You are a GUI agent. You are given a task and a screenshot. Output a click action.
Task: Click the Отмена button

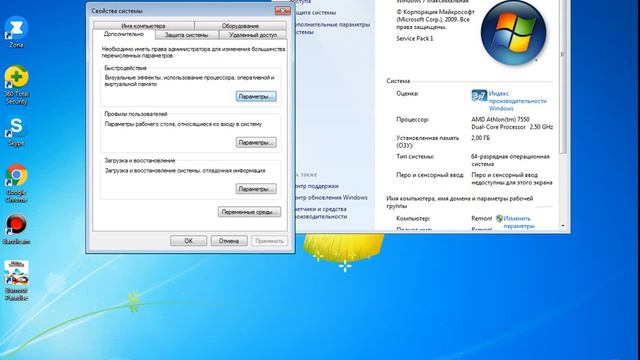pos(229,241)
